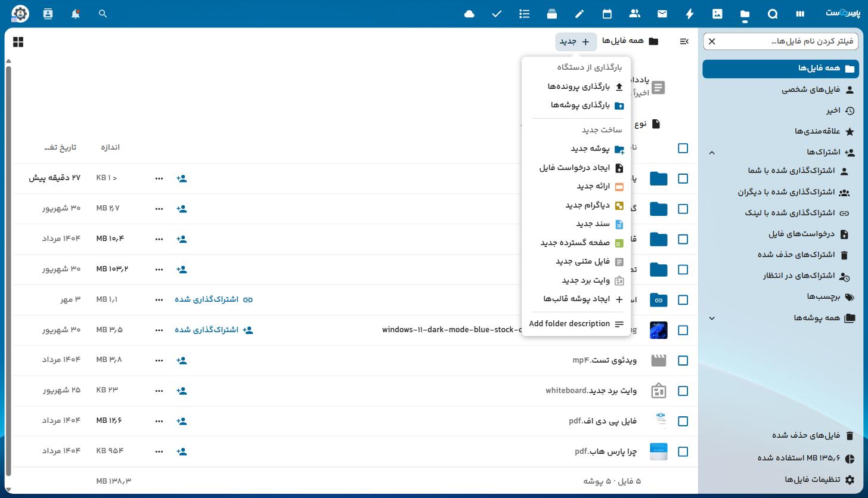
Task: Expand the همه پوشه‌ها tree chevron
Action: point(711,318)
